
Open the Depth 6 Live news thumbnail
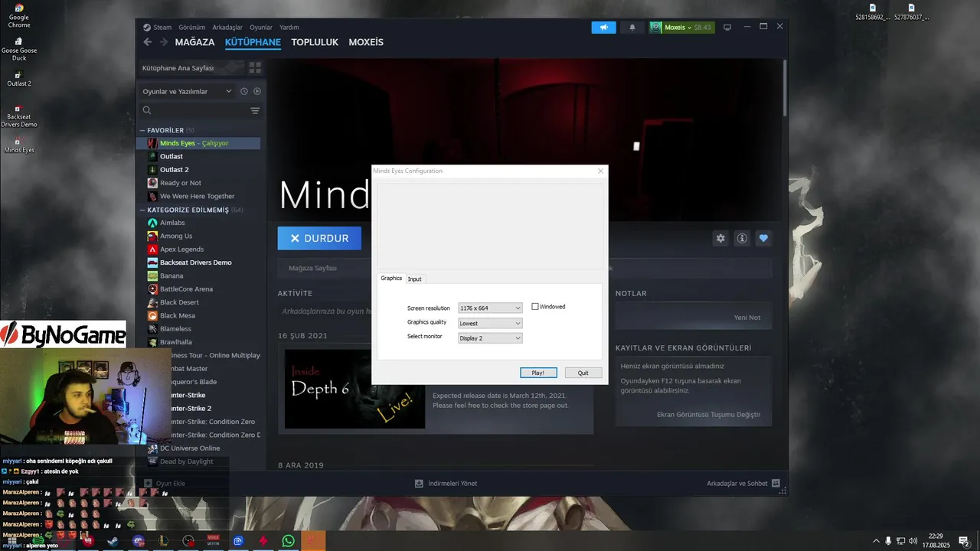[x=354, y=389]
